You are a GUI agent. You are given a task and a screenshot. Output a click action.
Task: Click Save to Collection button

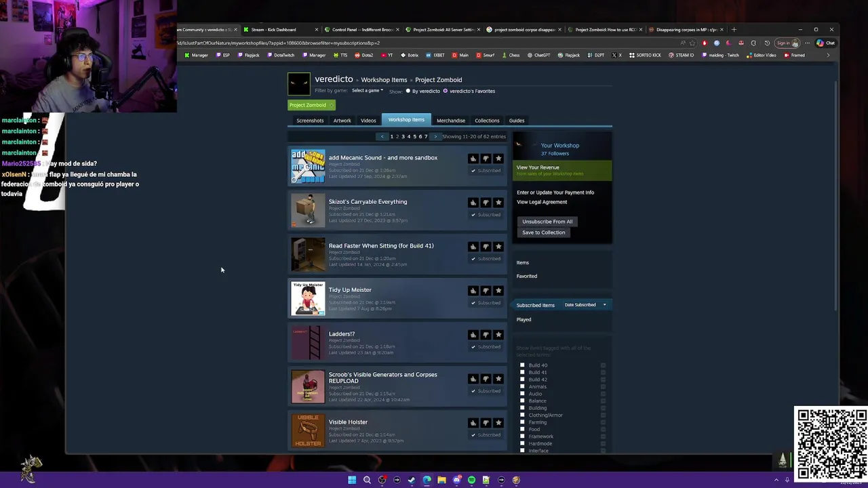543,232
